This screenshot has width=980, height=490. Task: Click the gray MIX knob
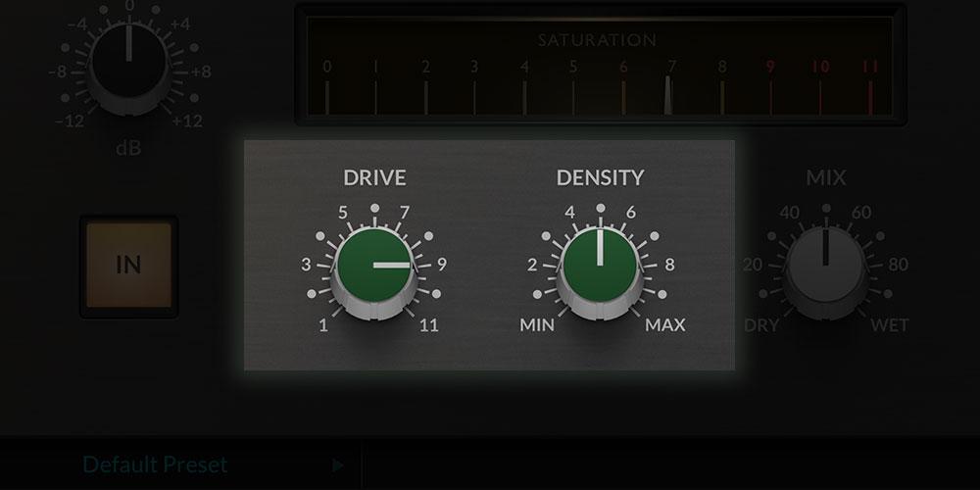click(x=825, y=266)
